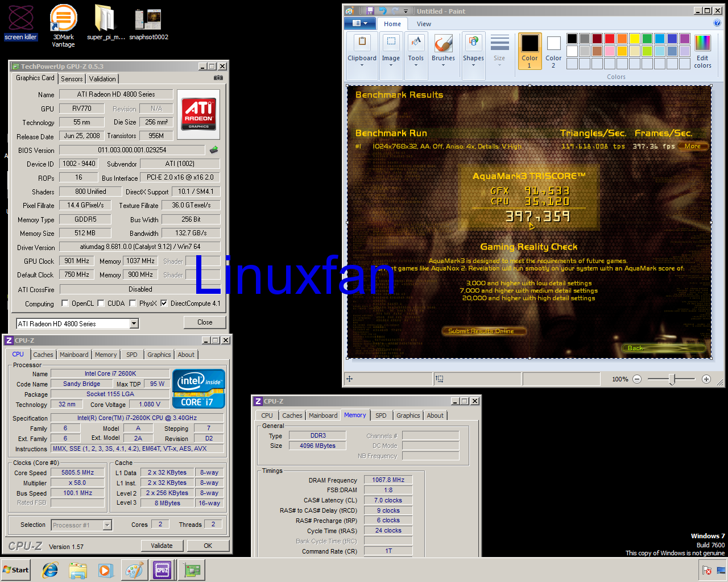Toggle the PhysX checkbox in GPU-Z
This screenshot has width=728, height=582.
[x=133, y=304]
